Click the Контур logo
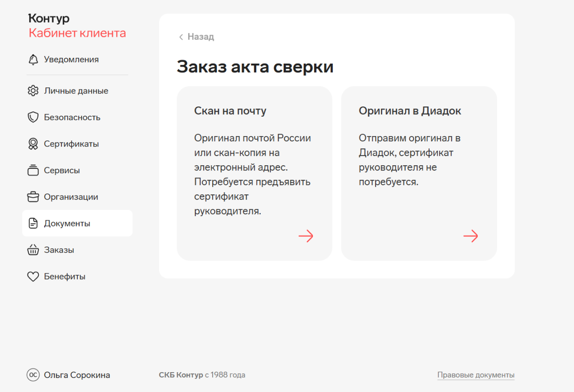Screen dimensions: 574x392 49,18
